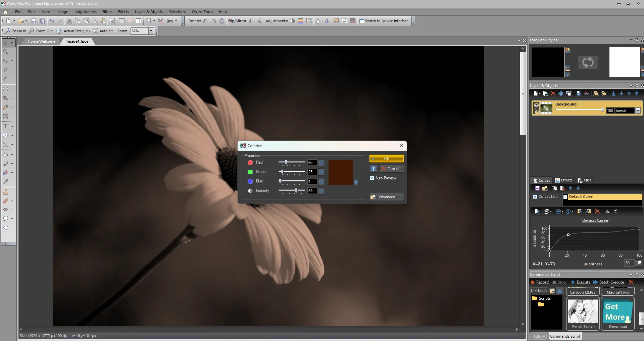644x341 pixels.
Task: Open the Zoom percentage dropdown
Action: [151, 31]
